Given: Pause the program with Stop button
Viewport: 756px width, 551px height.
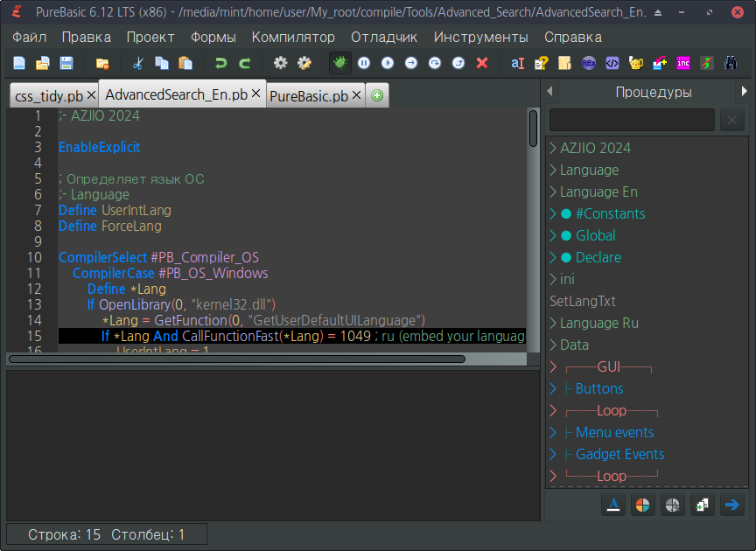Looking at the screenshot, I should tap(364, 63).
